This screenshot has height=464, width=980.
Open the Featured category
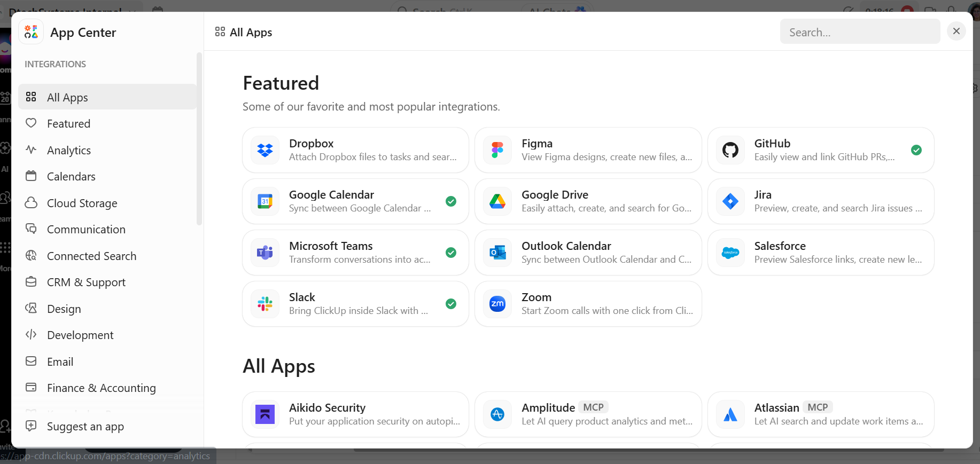tap(107, 123)
